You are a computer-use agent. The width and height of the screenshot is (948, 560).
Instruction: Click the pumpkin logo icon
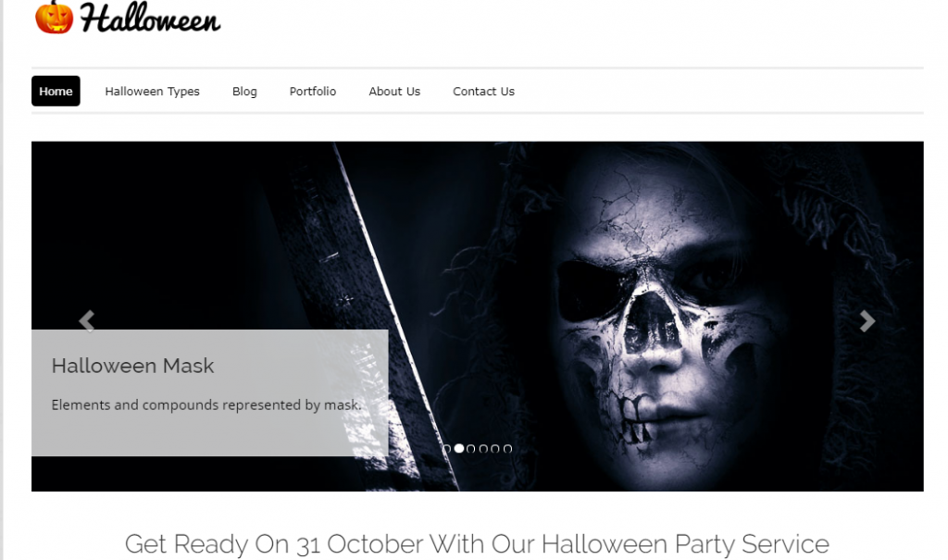pos(54,17)
